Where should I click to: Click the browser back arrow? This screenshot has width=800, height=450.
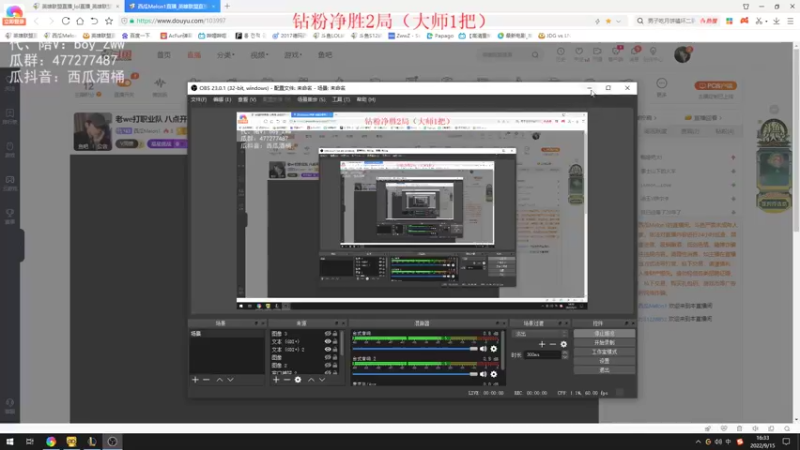point(36,21)
